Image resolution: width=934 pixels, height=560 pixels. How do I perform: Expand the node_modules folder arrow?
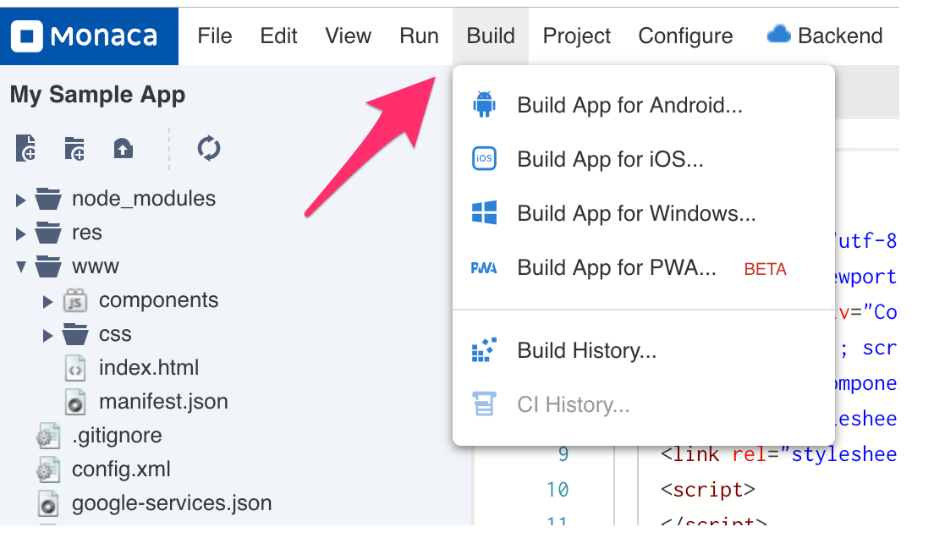(20, 200)
